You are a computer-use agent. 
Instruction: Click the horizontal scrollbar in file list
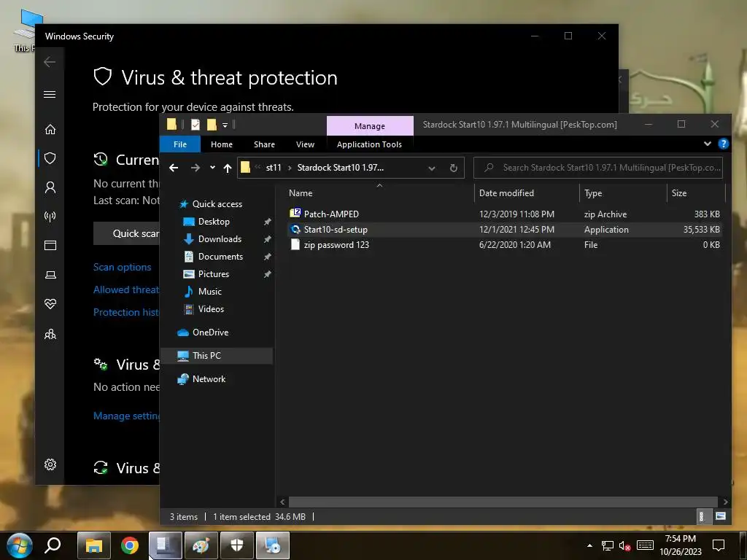[503, 502]
